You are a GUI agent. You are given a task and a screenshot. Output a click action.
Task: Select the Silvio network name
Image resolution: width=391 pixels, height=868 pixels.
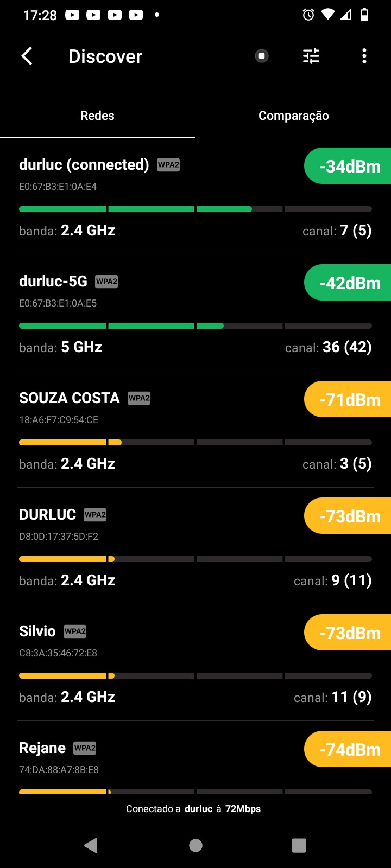(37, 631)
